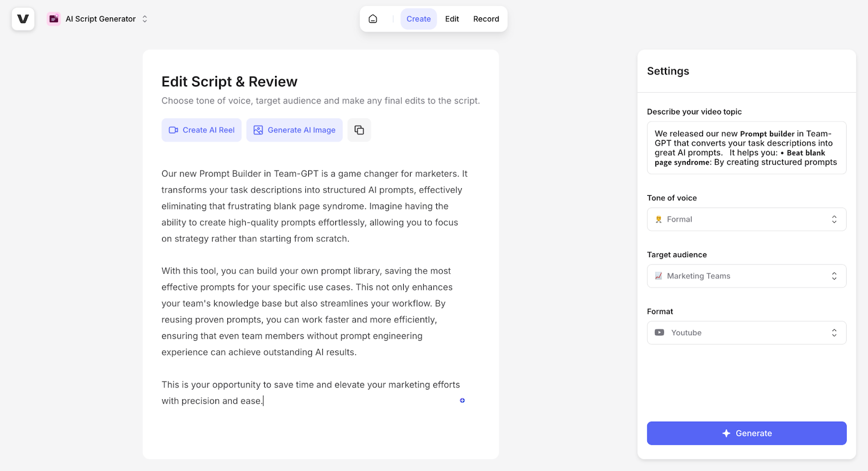Screen dimensions: 868x471
Task: Open the Format dropdown showing Youtube
Action: coord(746,333)
